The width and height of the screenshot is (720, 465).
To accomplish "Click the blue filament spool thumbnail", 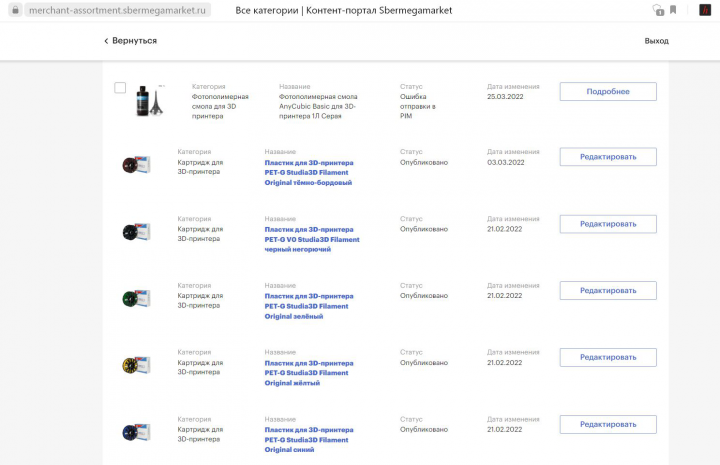I will (x=136, y=432).
